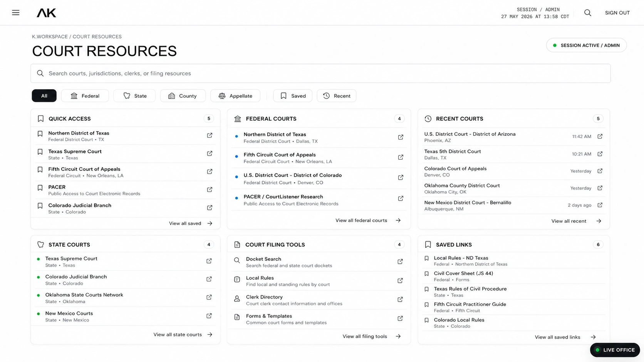This screenshot has height=362, width=644.
Task: Click View all filing tools link
Action: click(x=372, y=337)
